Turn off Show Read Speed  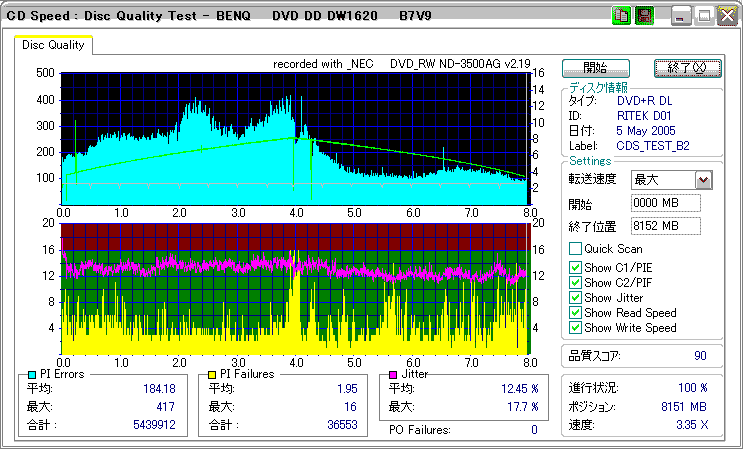[x=575, y=313]
